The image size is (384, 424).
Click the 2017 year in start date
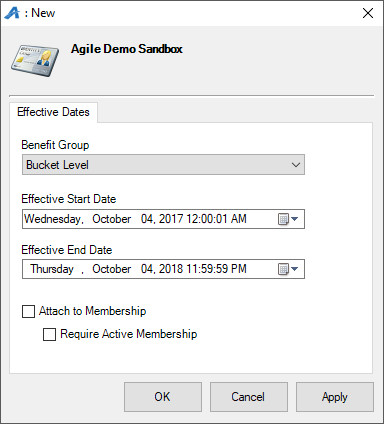coord(171,219)
